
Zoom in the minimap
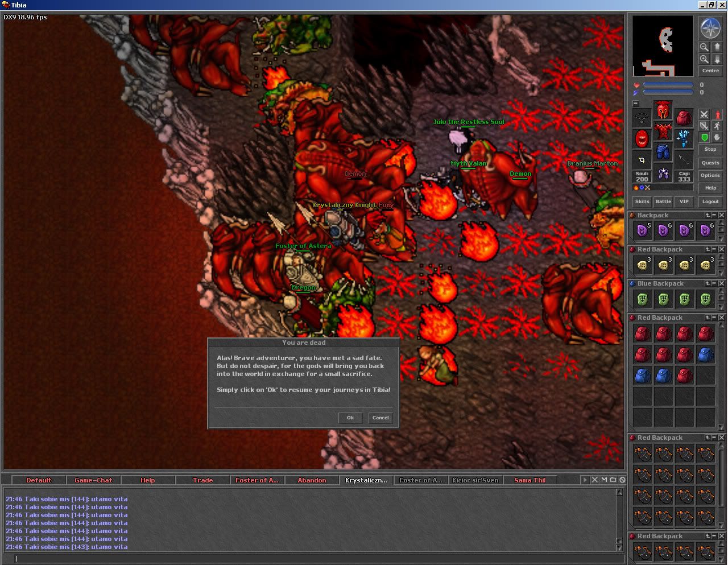coord(704,59)
